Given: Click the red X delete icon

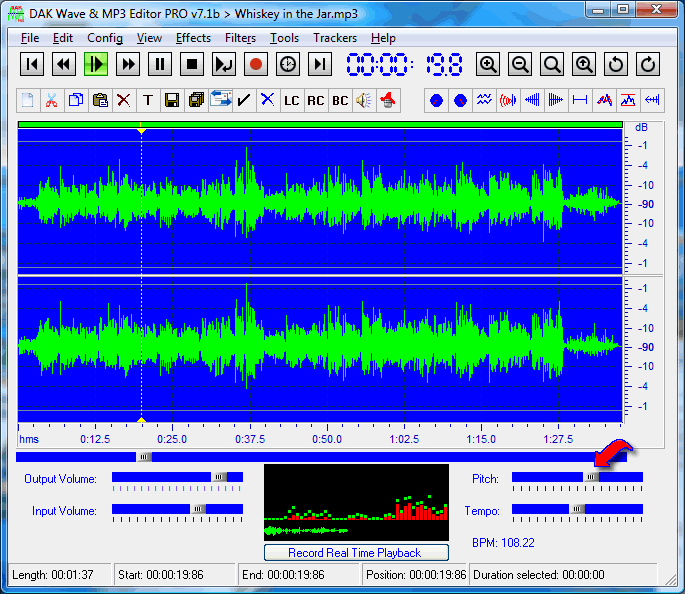Looking at the screenshot, I should [x=123, y=100].
